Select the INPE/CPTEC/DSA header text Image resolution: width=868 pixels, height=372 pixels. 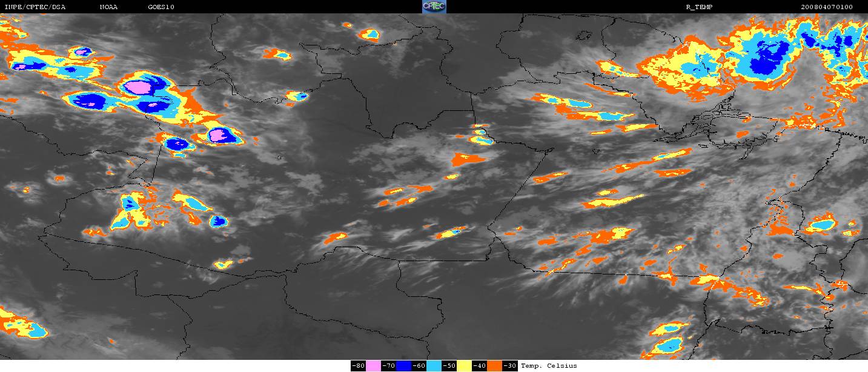point(35,7)
